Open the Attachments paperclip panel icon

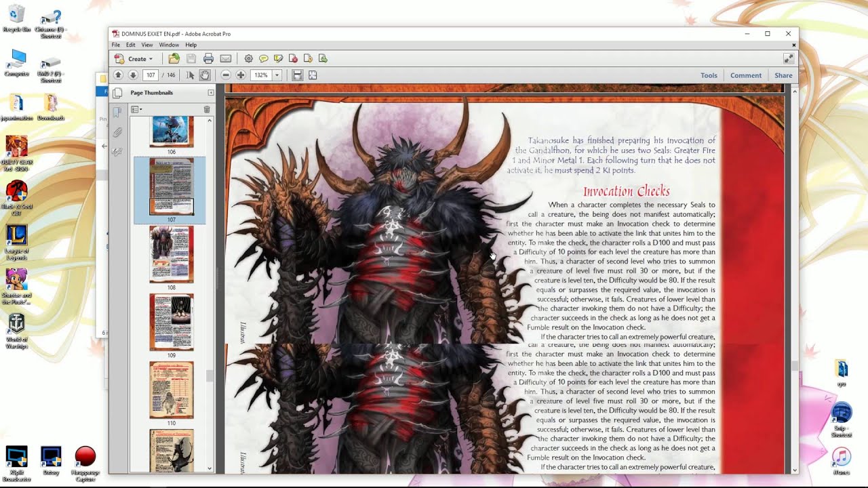point(117,132)
